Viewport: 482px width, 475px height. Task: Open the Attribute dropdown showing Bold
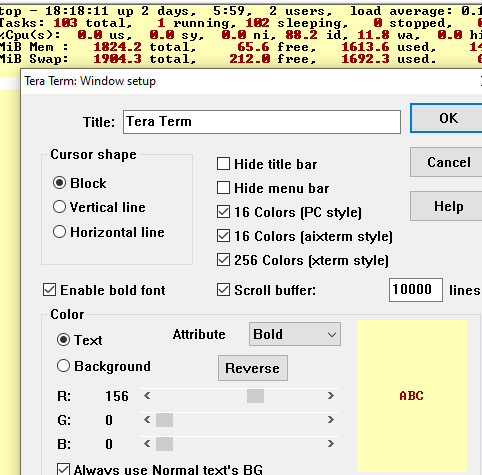click(295, 334)
